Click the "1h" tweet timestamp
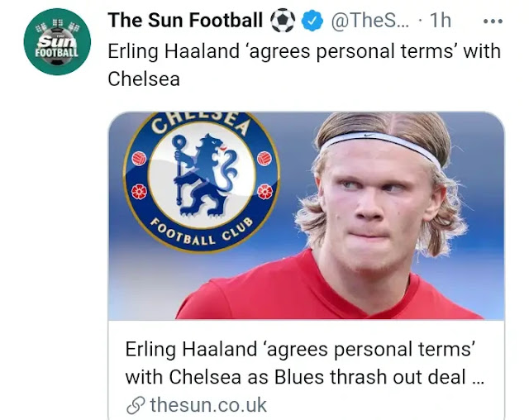This screenshot has height=420, width=529. tap(441, 21)
